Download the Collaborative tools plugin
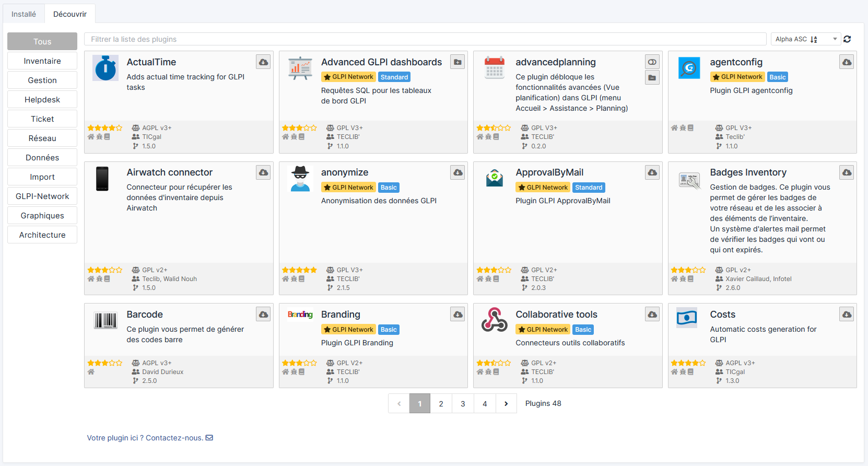 tap(652, 314)
